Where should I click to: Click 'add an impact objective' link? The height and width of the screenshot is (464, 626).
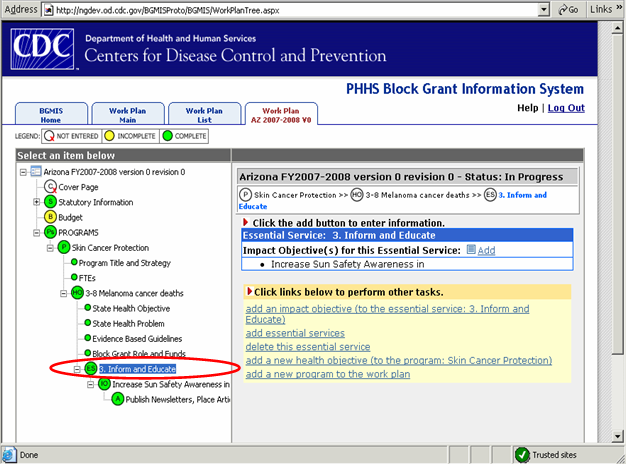pyautogui.click(x=387, y=314)
